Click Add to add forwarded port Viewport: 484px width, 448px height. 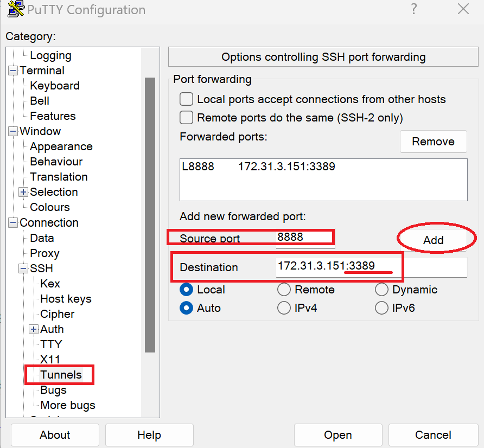pyautogui.click(x=434, y=240)
